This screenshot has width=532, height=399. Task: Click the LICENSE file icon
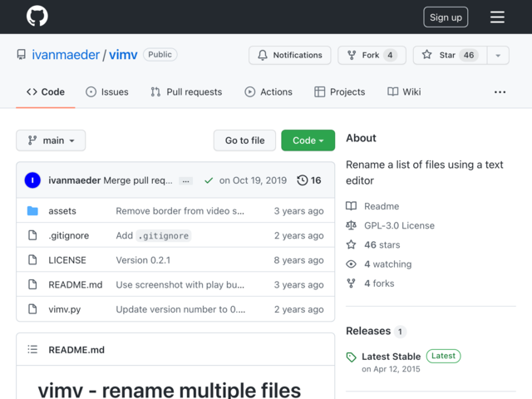[32, 260]
